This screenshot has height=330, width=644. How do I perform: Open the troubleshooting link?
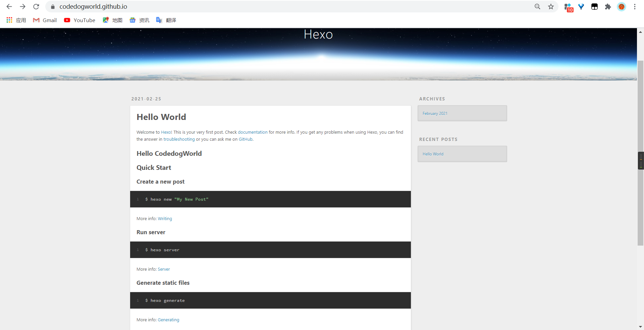(179, 139)
